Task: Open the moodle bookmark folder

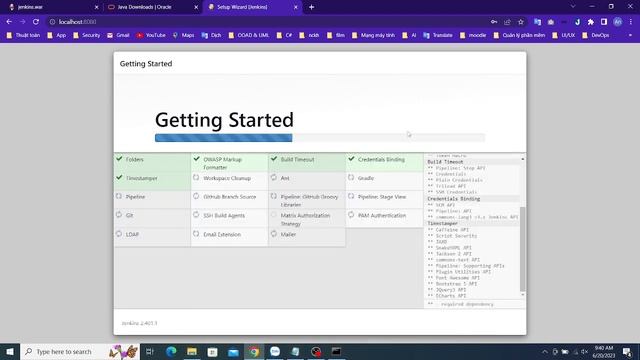Action: 473,36
